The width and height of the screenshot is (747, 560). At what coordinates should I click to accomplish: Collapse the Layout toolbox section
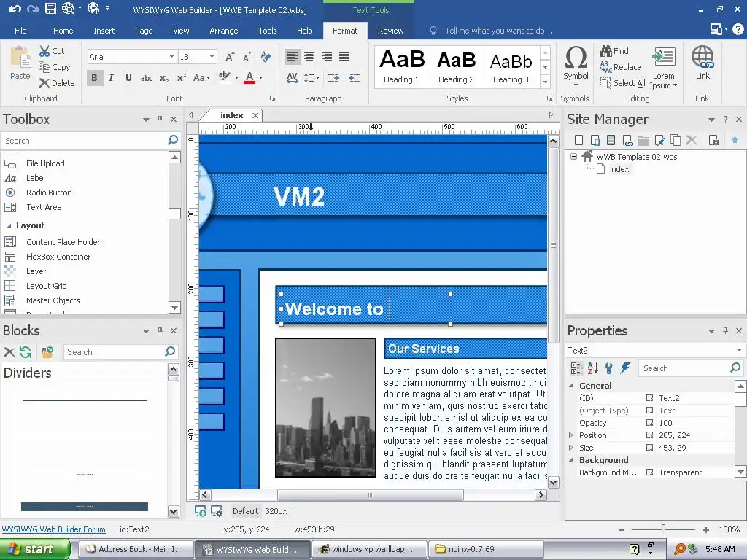9,225
